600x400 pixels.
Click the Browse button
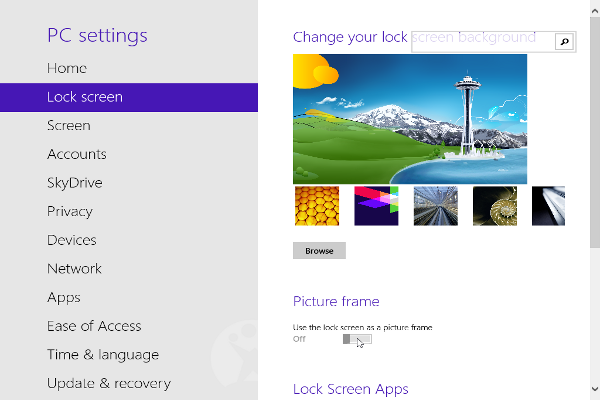(x=319, y=251)
